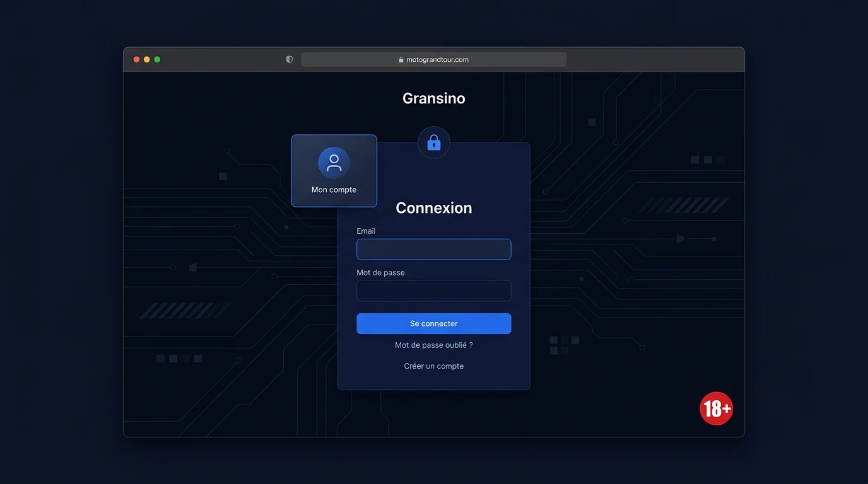Close the browser window with red button

[136, 59]
